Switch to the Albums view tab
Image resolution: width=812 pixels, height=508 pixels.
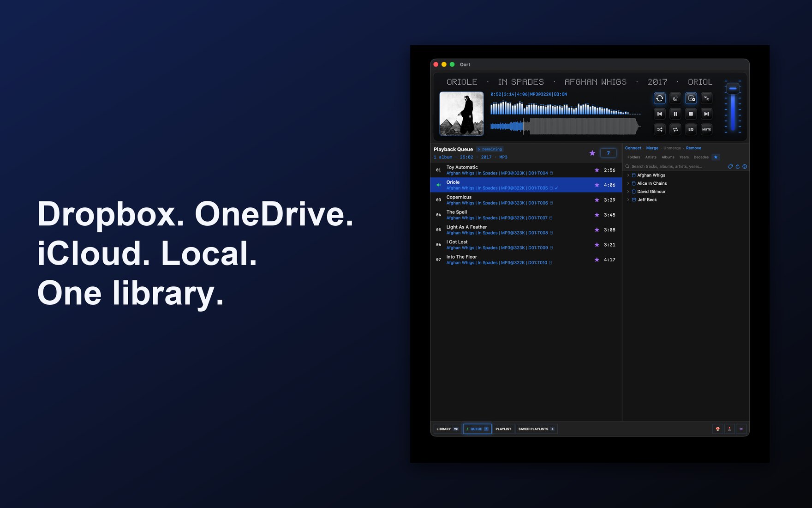tap(668, 157)
